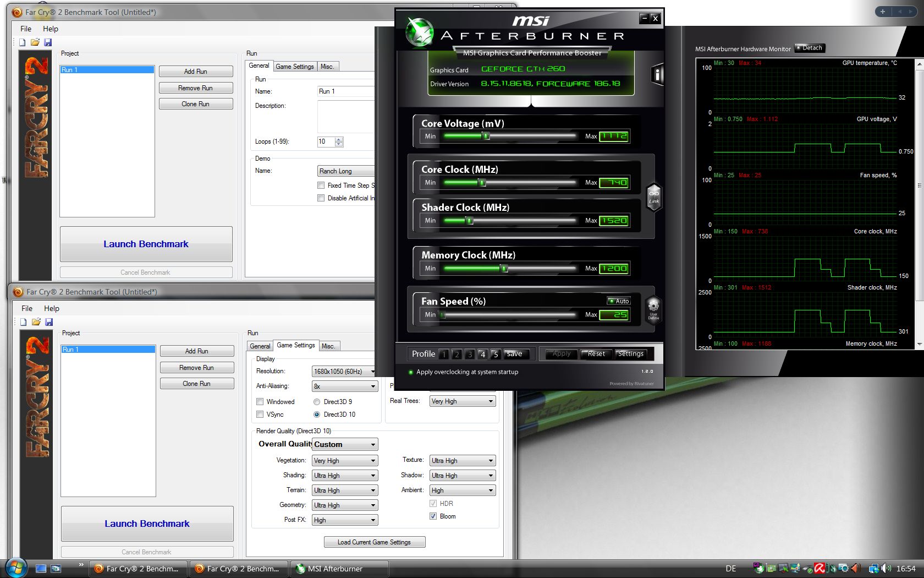Open the Afterburner information 'i' button
The height and width of the screenshot is (578, 924).
click(657, 74)
